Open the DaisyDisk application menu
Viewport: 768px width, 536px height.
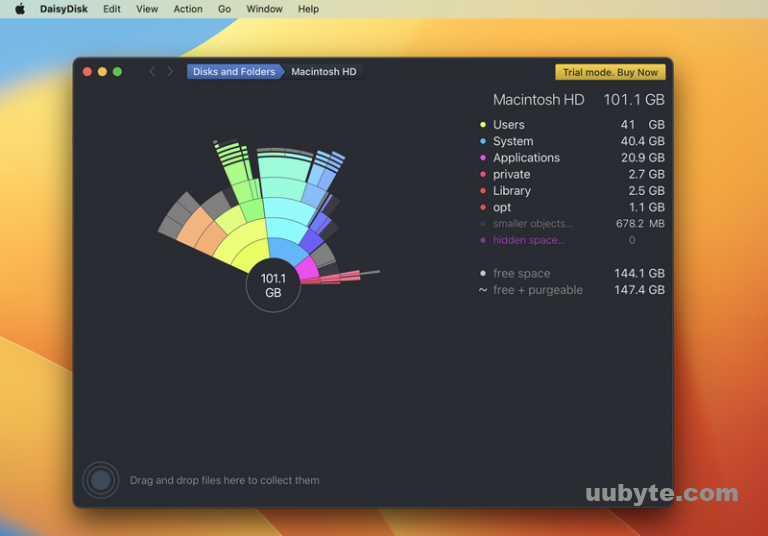(64, 9)
